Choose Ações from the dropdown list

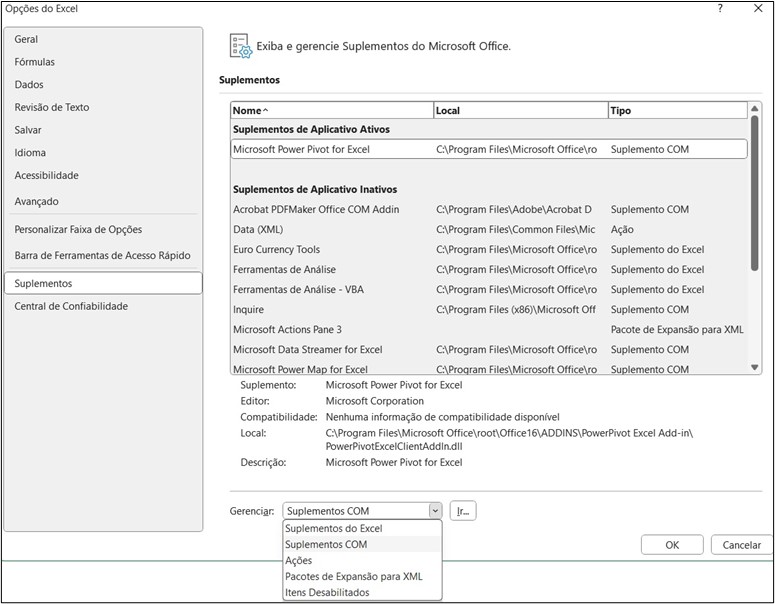coord(362,561)
